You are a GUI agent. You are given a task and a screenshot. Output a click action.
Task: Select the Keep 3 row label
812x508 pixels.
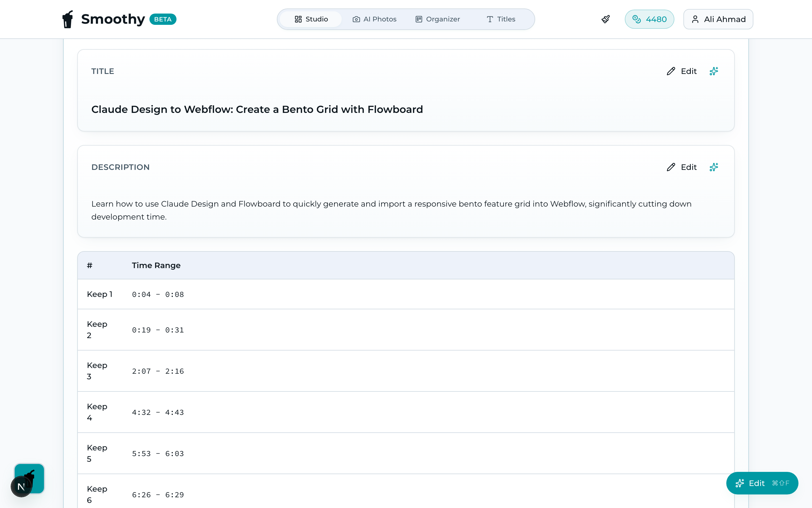pos(97,371)
